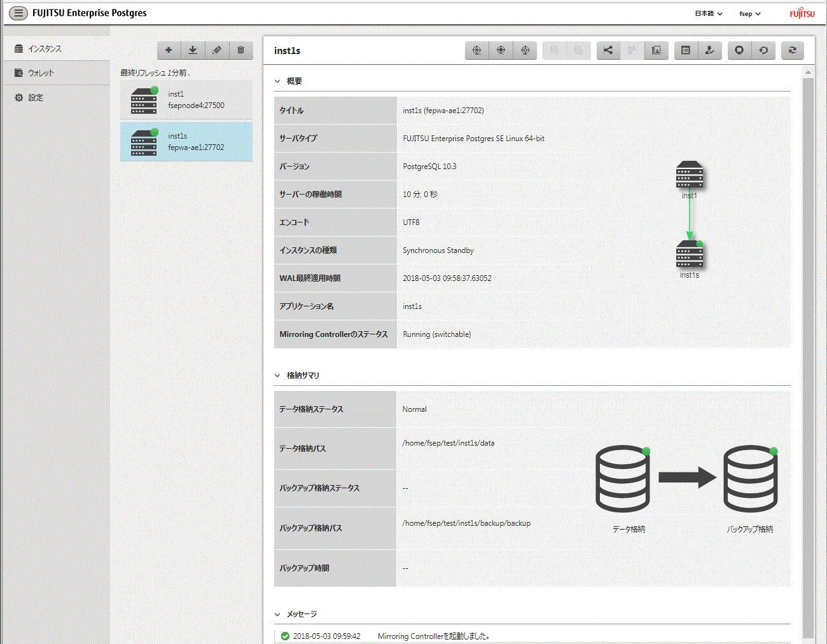
Task: Click the address book promote icon
Action: point(657,50)
